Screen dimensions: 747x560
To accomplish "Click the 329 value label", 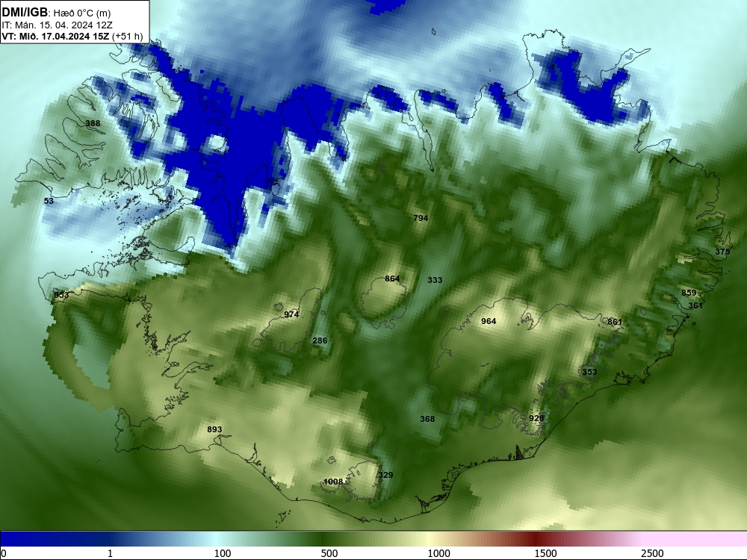I will [385, 475].
